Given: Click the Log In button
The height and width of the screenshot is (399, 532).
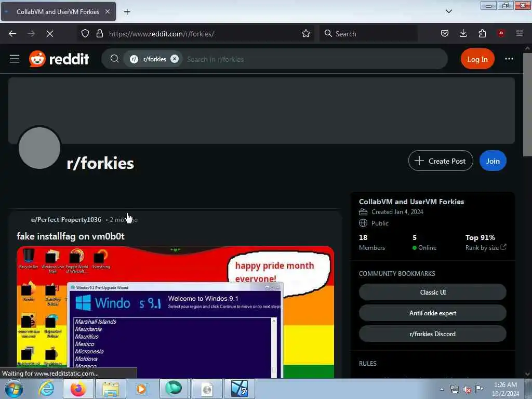Looking at the screenshot, I should tap(477, 59).
